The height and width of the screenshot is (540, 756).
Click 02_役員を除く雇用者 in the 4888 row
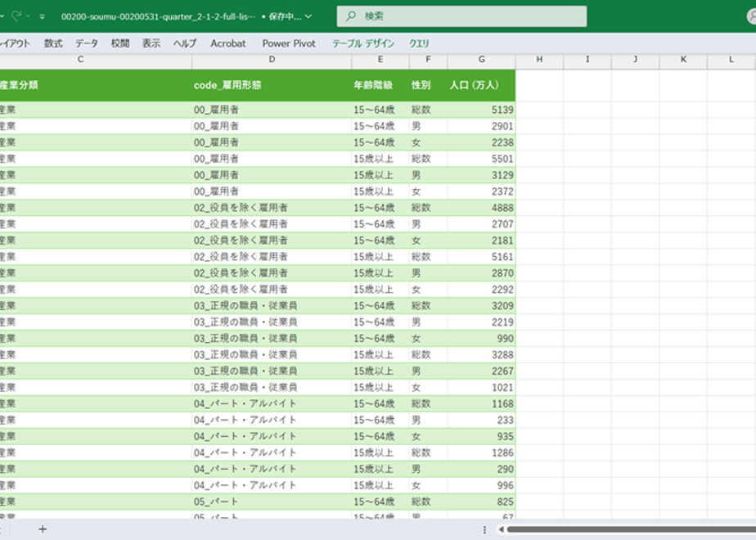click(241, 208)
